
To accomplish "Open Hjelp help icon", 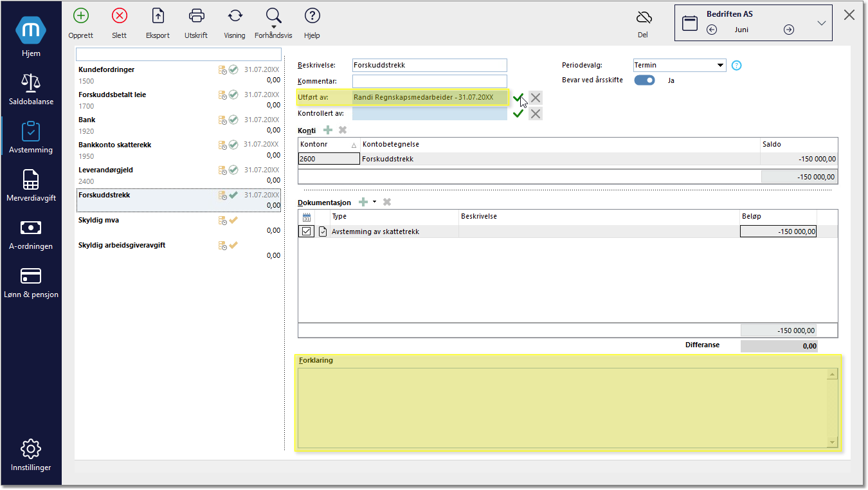I will pos(312,16).
